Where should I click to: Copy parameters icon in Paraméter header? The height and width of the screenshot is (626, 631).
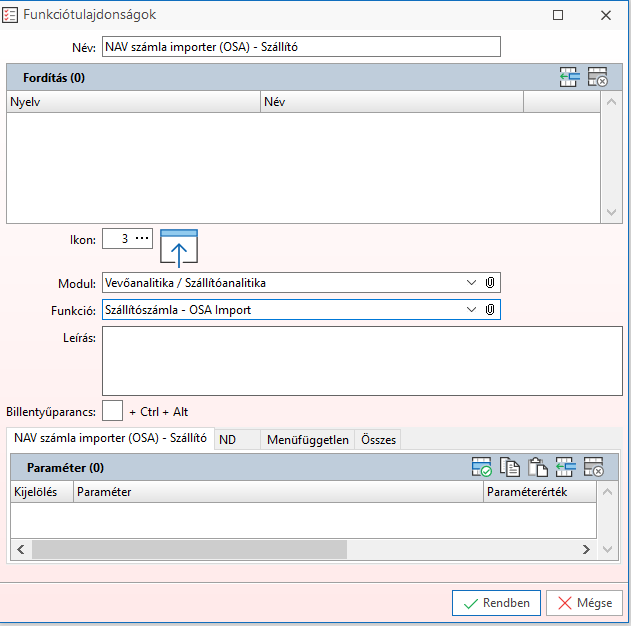tap(509, 467)
